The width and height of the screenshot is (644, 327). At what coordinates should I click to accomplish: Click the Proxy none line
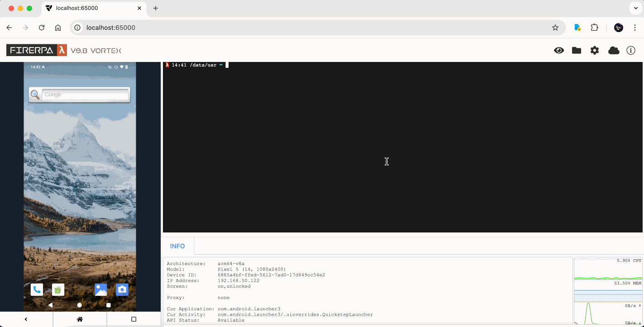pos(198,298)
